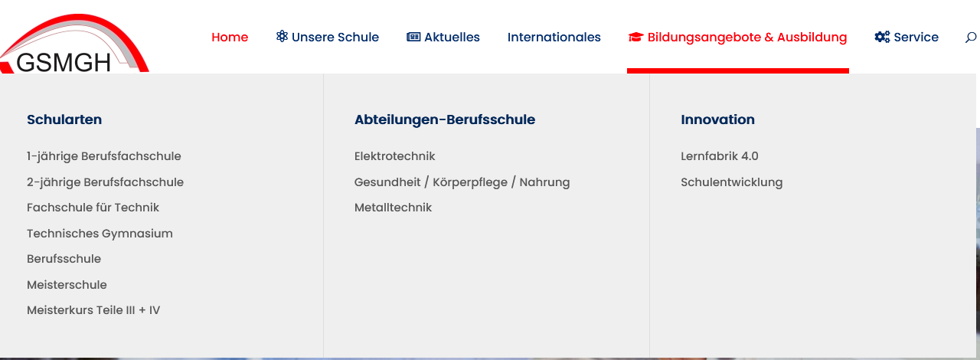Open Lernfabrik 4.0 link
The image size is (980, 360).
coord(719,156)
